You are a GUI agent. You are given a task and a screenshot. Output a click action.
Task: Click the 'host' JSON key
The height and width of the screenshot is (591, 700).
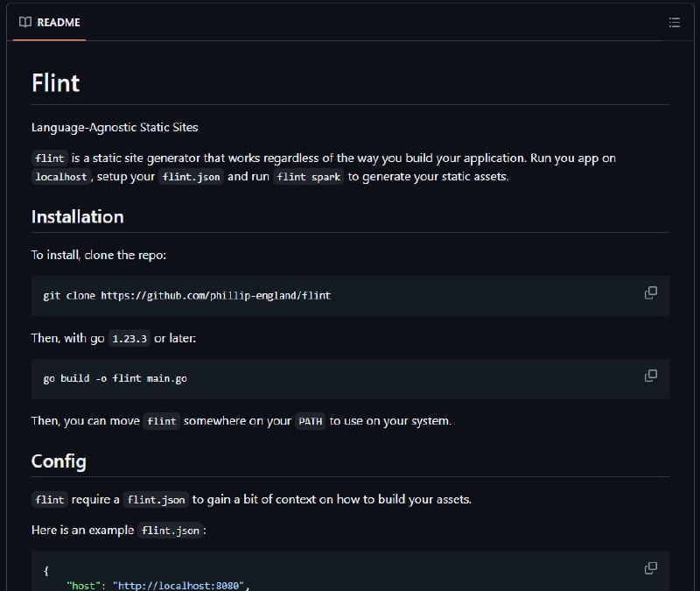pos(83,586)
